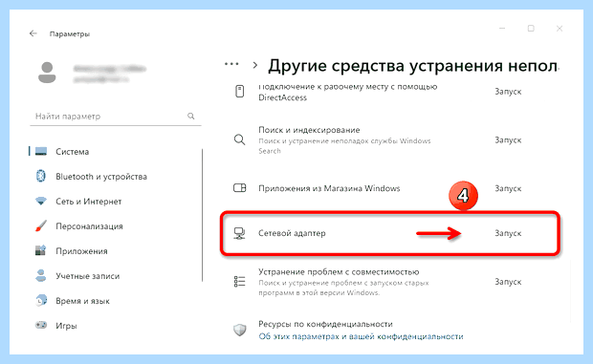Open Об этих параметрах и вашей конфиденциальности link
Image resolution: width=593 pixels, height=364 pixels.
(x=361, y=336)
